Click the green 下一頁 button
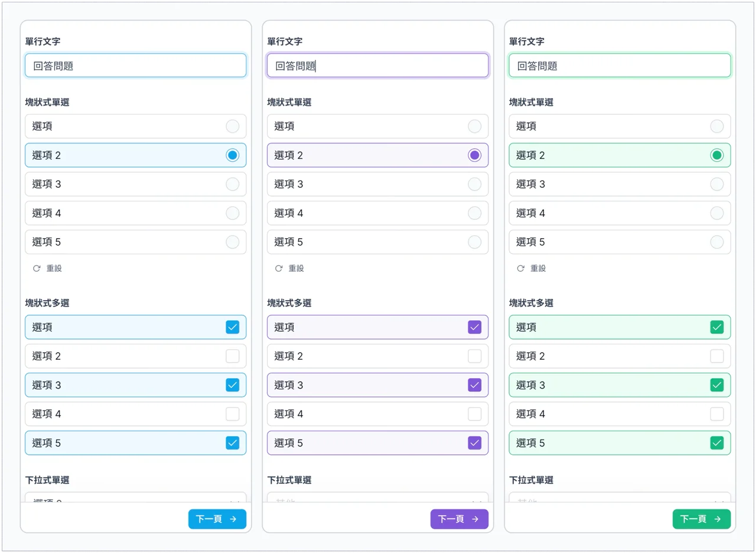Screen dimensions: 756x553 [x=702, y=519]
